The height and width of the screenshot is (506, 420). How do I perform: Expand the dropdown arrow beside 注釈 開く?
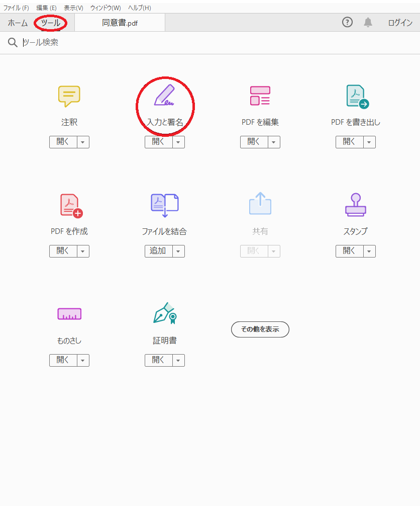click(x=83, y=142)
